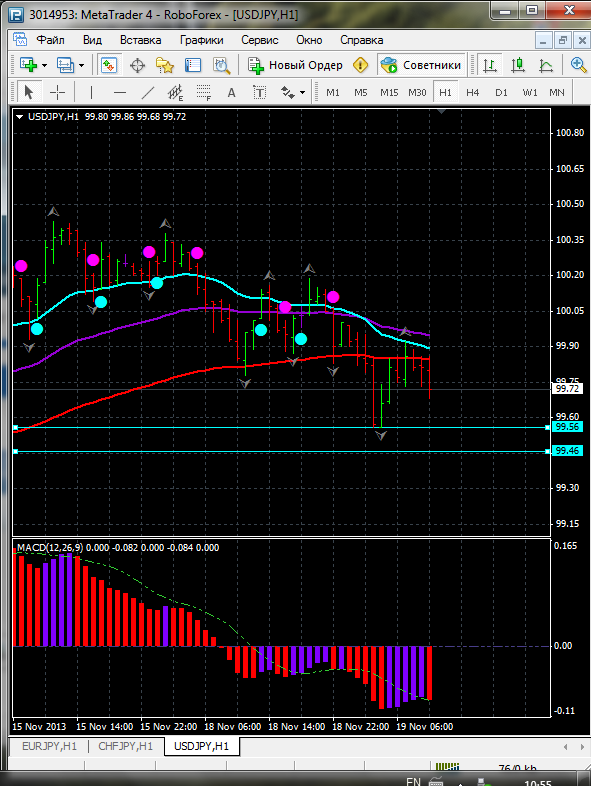Open the Strategy Tester icon
This screenshot has height=786, width=600.
(221, 65)
